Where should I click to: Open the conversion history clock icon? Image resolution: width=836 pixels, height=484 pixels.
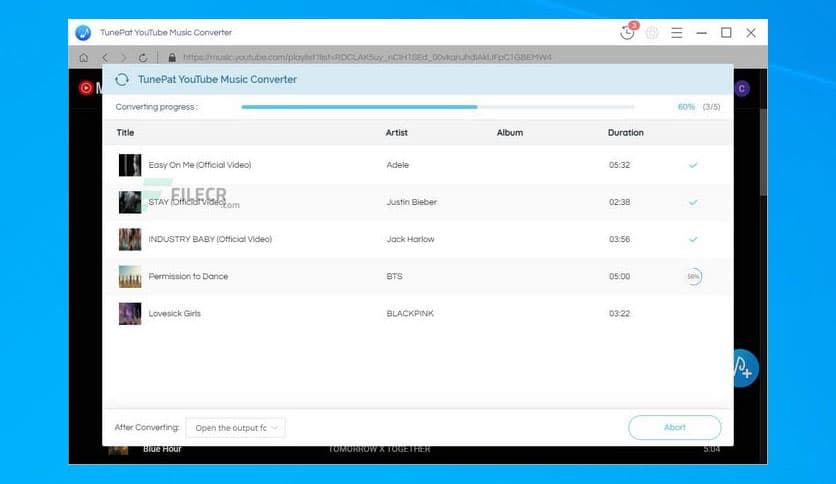coord(628,33)
